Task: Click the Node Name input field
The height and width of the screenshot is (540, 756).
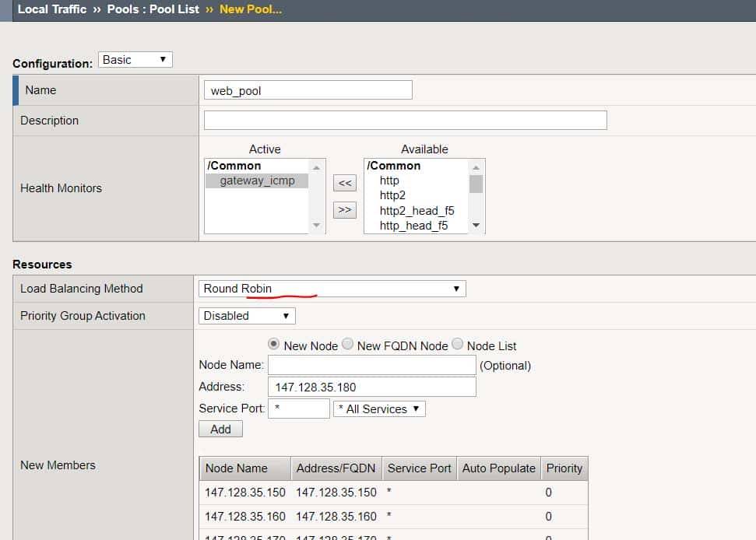Action: pyautogui.click(x=371, y=365)
